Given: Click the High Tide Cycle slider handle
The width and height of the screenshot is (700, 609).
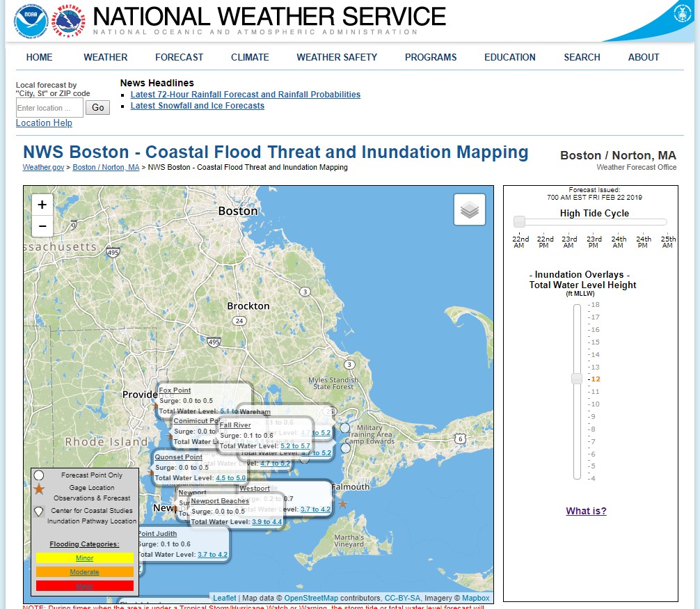Looking at the screenshot, I should [x=519, y=222].
